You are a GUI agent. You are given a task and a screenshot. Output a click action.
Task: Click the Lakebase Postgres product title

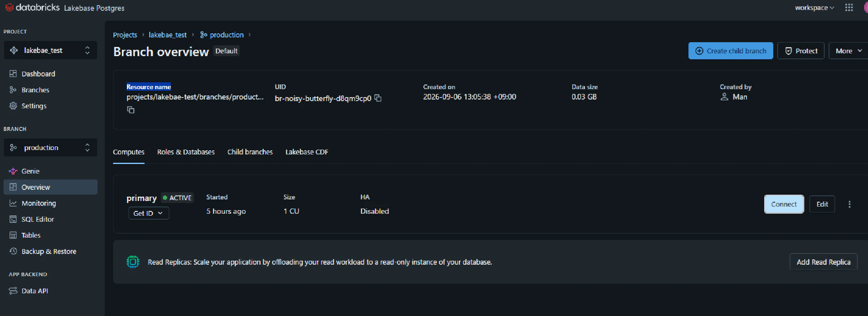[94, 8]
